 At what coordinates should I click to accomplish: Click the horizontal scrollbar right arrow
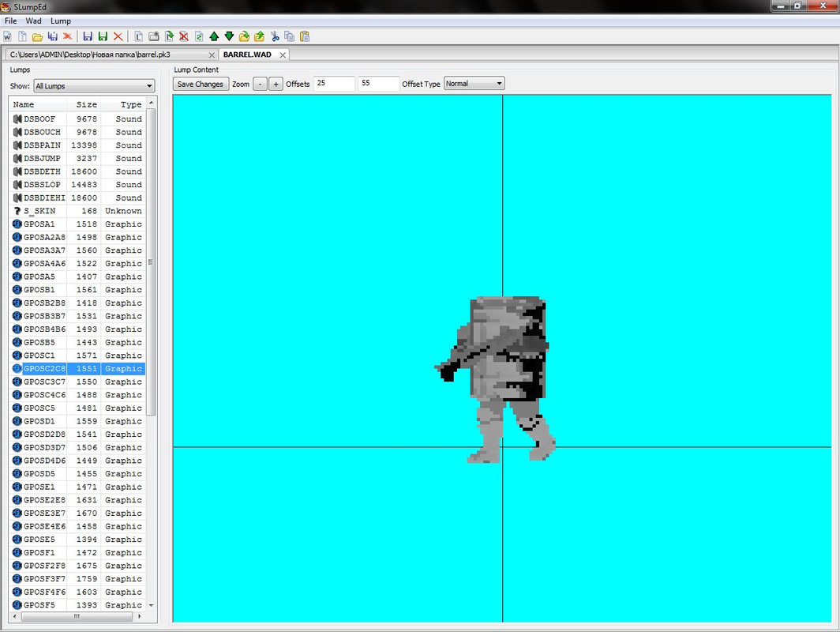pyautogui.click(x=140, y=616)
